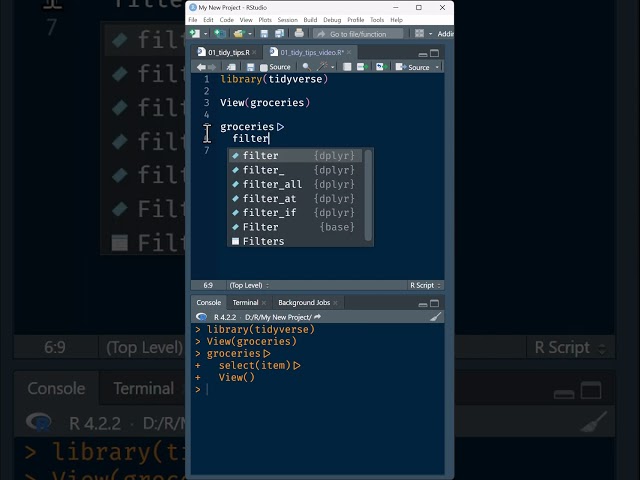Choose 'filter_at' suggestion in autocomplete
The image size is (640, 480).
click(296, 198)
